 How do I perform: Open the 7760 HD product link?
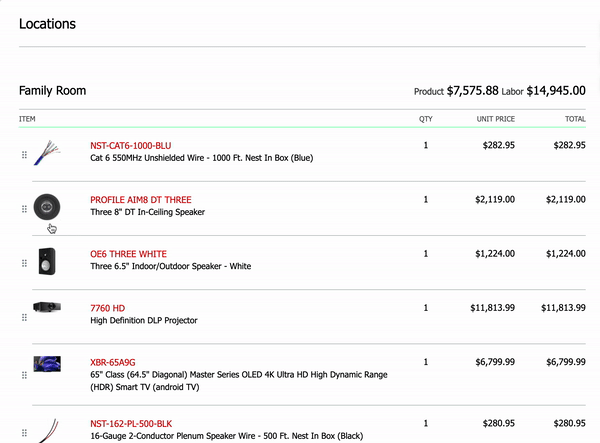pos(108,308)
